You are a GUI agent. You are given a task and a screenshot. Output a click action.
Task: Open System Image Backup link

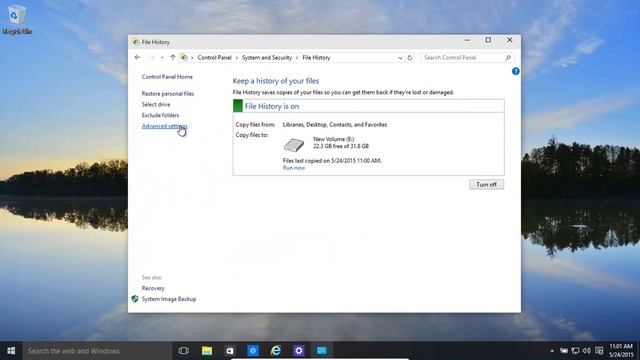(169, 299)
